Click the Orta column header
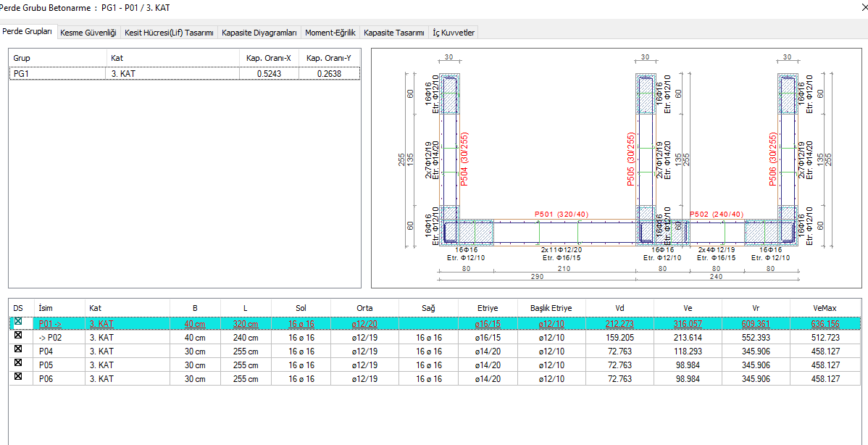This screenshot has width=868, height=445. click(364, 307)
